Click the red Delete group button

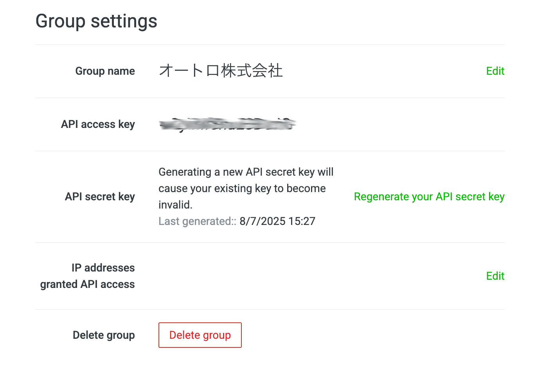point(200,335)
